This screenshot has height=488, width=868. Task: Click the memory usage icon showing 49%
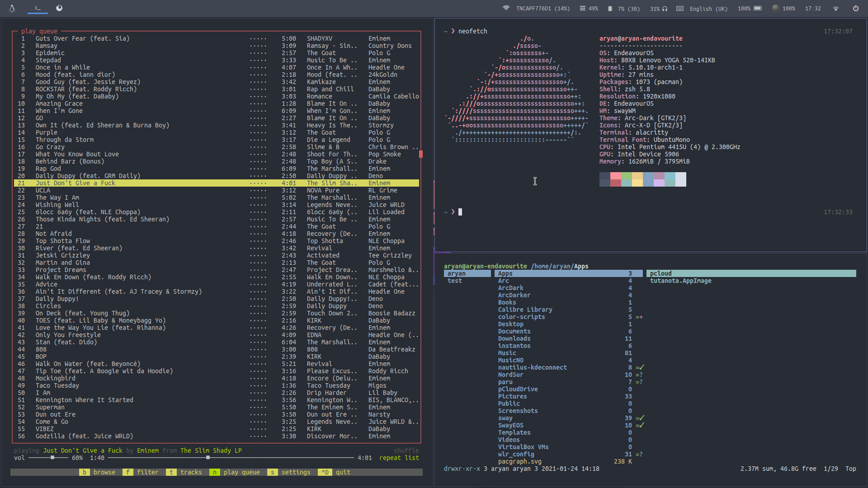click(583, 8)
